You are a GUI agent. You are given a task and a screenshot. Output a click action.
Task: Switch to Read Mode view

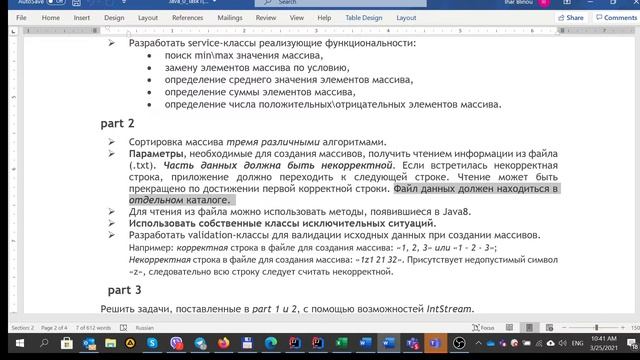click(509, 327)
